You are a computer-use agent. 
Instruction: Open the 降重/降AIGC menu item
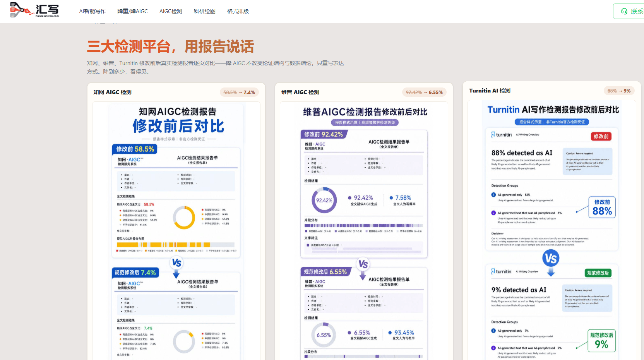(x=133, y=11)
